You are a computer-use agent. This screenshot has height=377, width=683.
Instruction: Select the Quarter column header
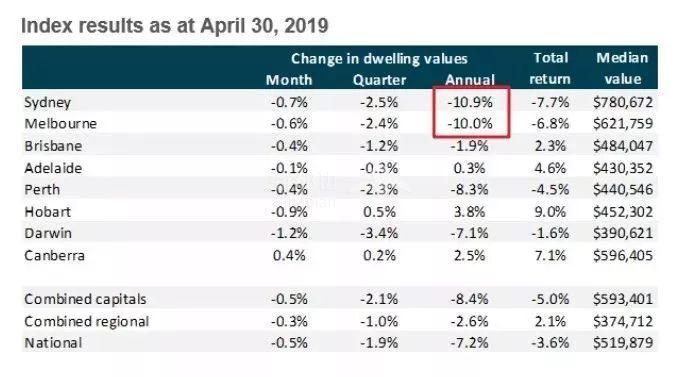[379, 80]
